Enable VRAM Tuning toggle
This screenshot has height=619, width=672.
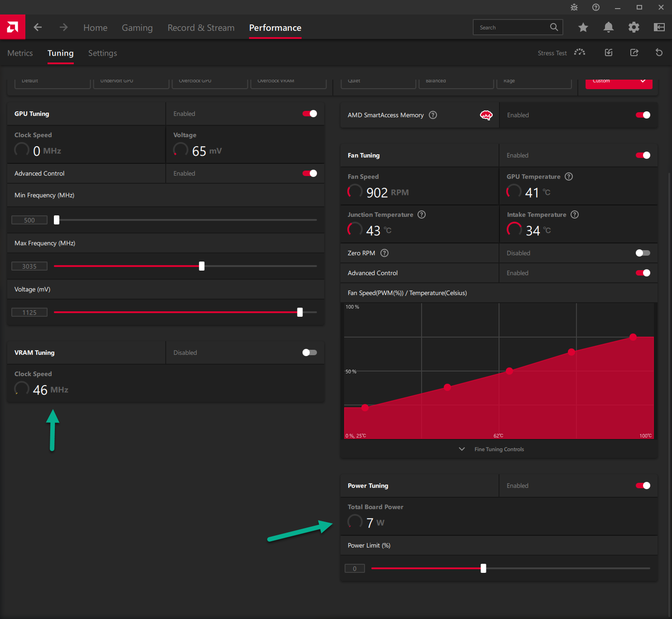coord(310,352)
